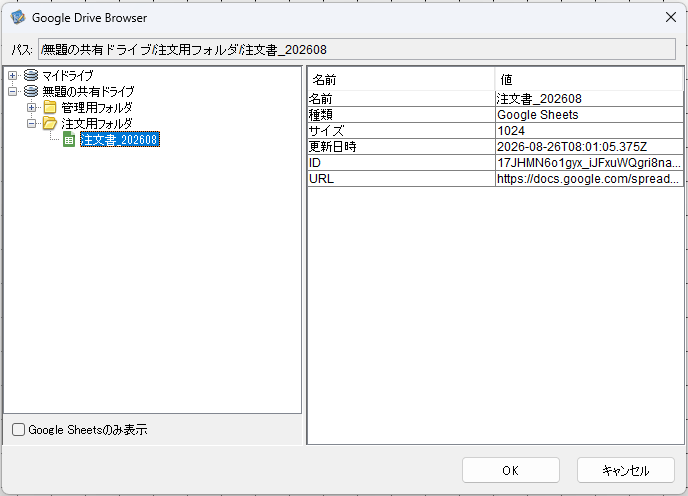The height and width of the screenshot is (496, 688).
Task: Click the 値 column header
Action: click(x=589, y=79)
